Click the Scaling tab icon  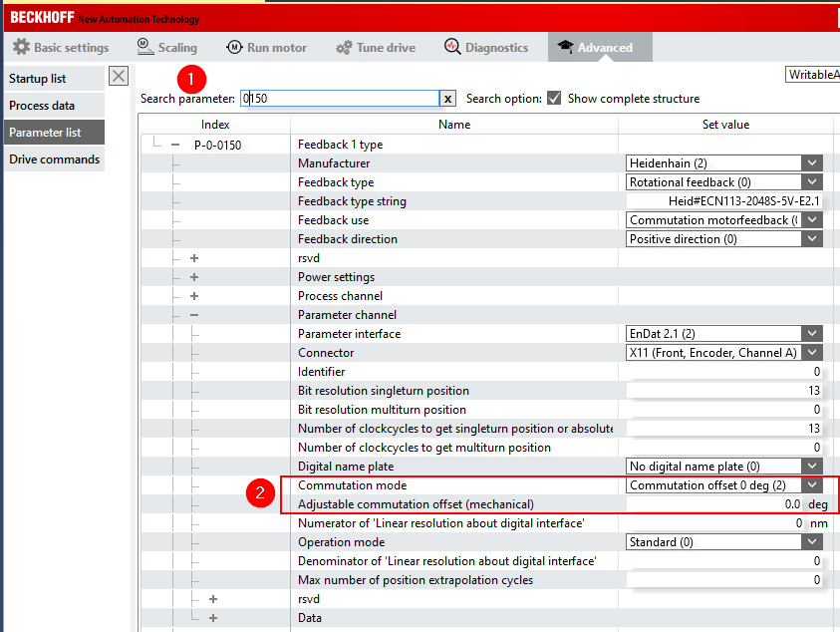[144, 47]
